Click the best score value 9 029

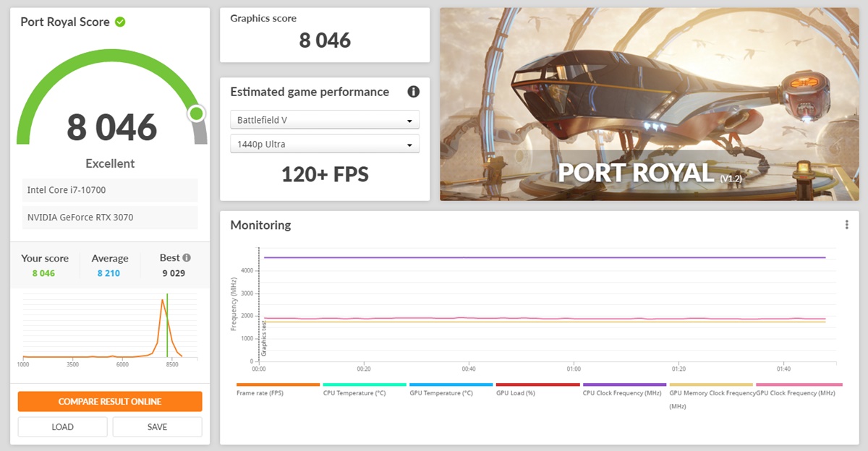[172, 273]
